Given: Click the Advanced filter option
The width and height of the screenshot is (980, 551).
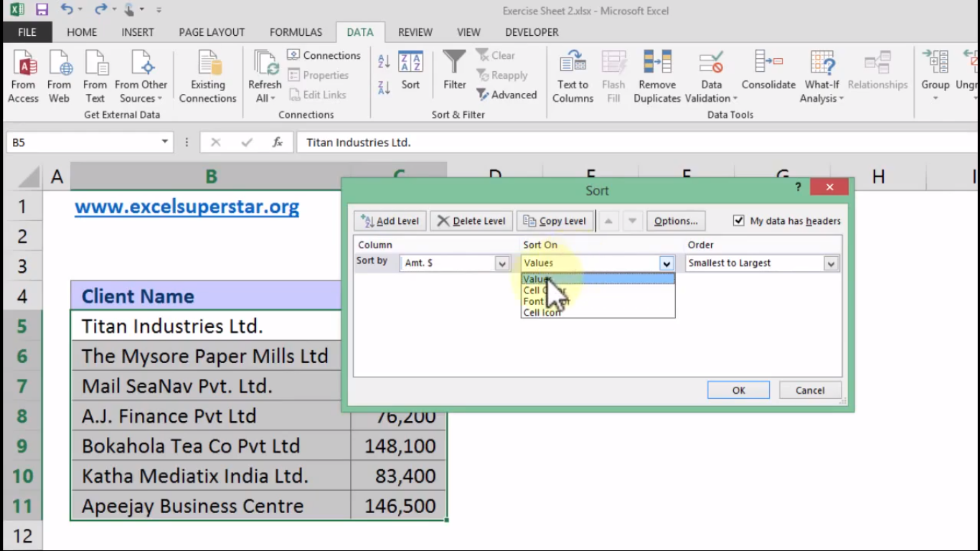Looking at the screenshot, I should click(507, 95).
